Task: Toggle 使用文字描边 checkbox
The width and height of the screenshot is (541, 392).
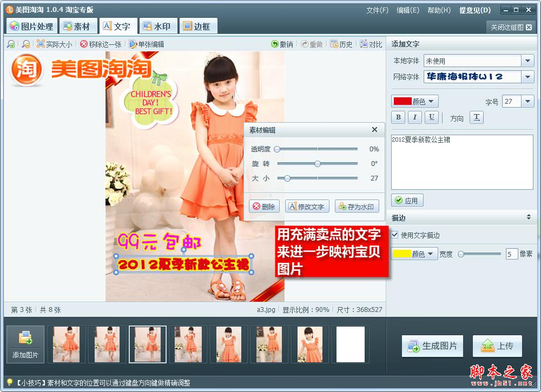Action: tap(395, 235)
